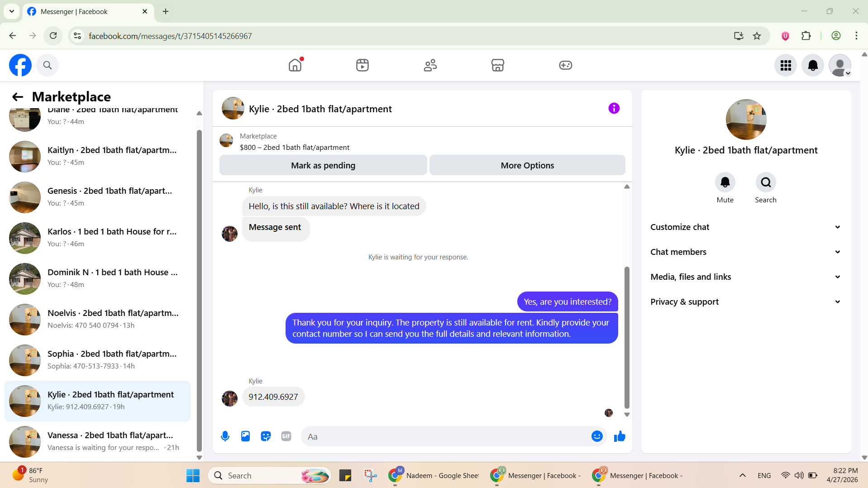
Task: View site information icon in address bar
Action: [x=77, y=36]
